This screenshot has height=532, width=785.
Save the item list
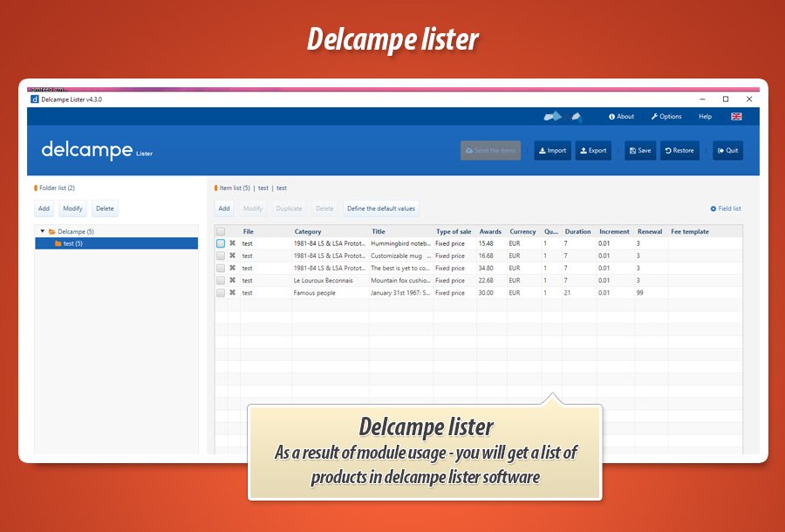639,151
